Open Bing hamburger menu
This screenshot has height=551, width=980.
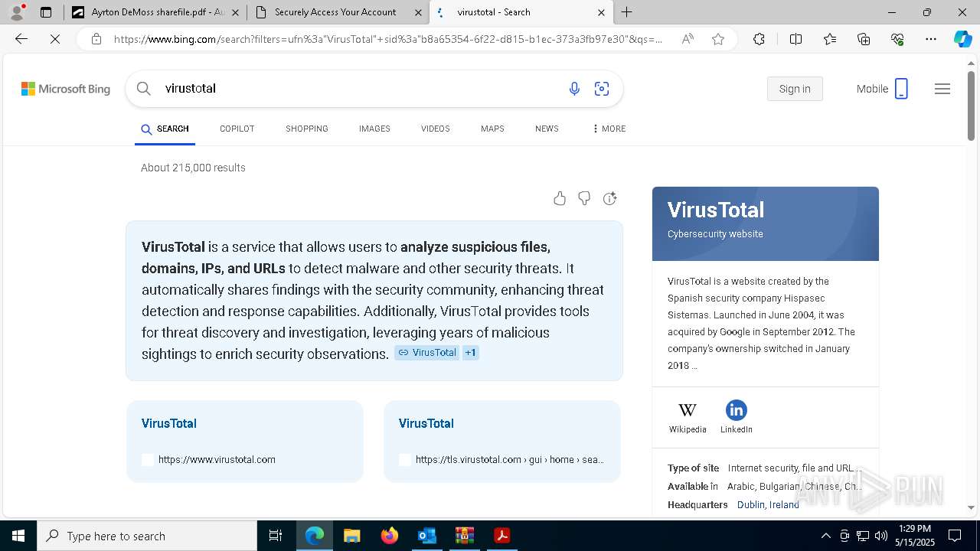tap(942, 89)
